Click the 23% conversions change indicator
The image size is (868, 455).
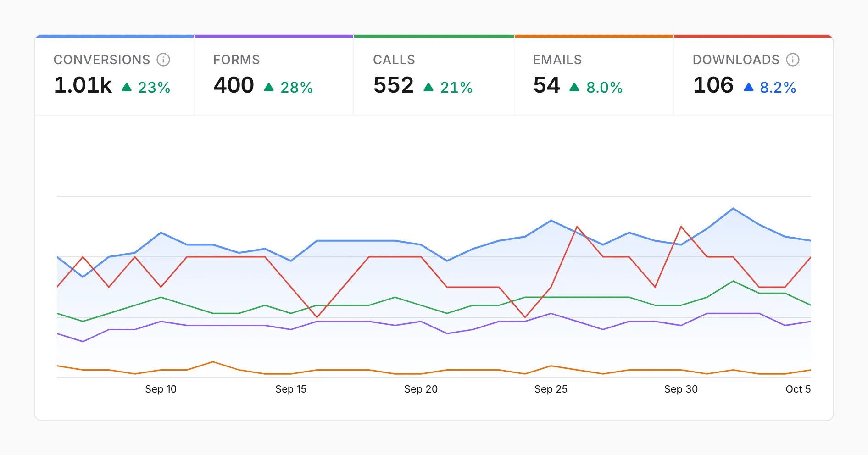(146, 87)
